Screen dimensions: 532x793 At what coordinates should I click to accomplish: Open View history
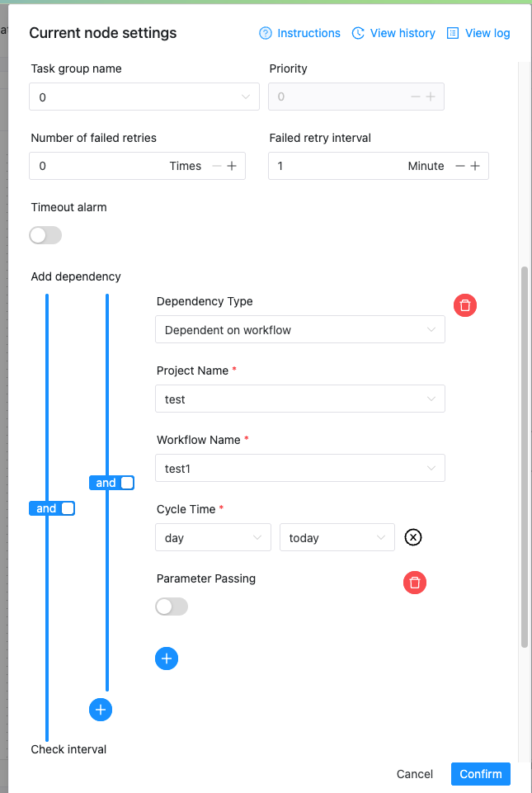393,33
